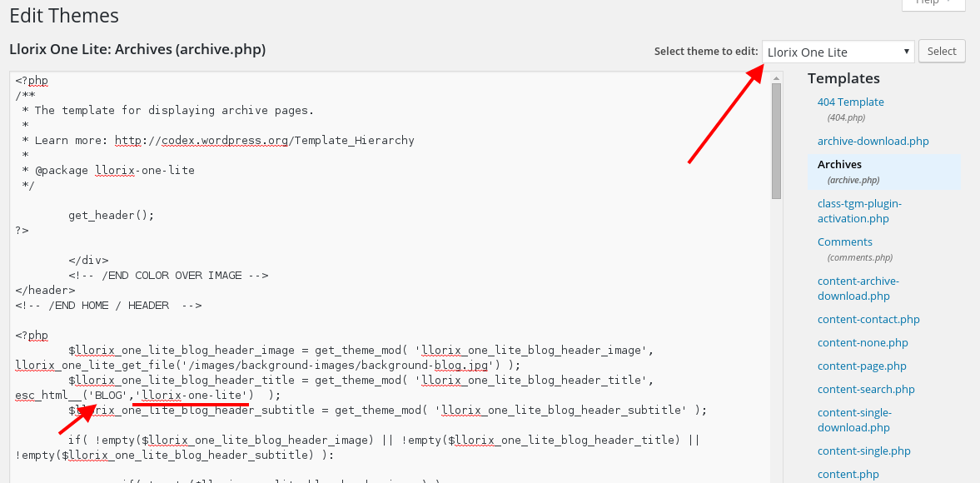
Task: Open content-none.php template
Action: (863, 342)
